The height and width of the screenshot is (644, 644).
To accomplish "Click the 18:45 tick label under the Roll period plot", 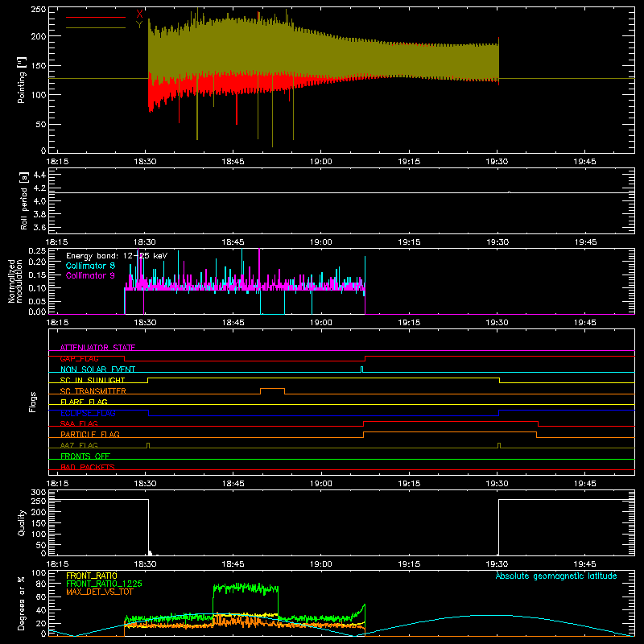I will tap(233, 242).
